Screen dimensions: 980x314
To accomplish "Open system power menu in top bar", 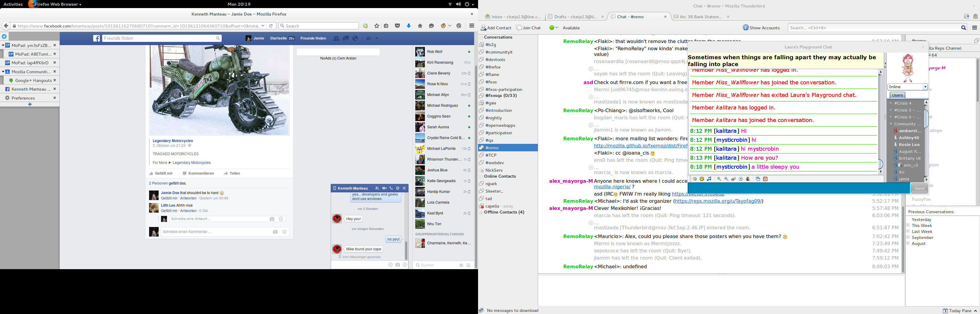I will [x=469, y=4].
